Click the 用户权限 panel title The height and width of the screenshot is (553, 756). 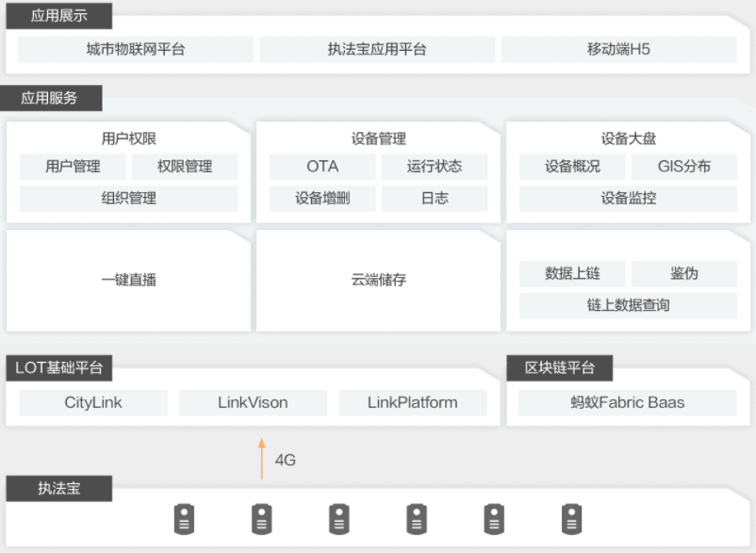click(x=129, y=138)
